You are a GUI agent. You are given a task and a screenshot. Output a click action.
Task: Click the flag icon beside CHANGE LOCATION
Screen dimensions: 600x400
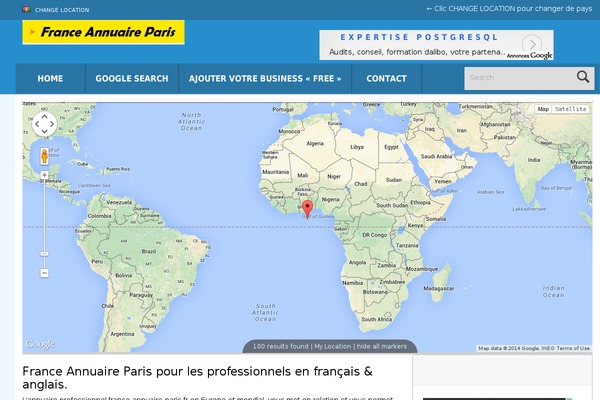pos(26,9)
